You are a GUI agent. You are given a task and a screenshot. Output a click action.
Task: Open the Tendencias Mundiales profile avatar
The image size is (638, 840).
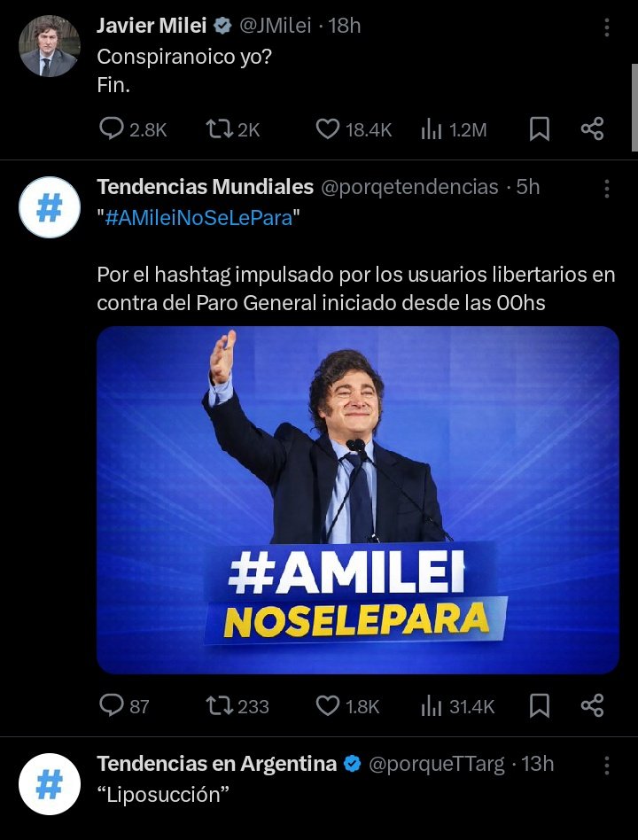pos(50,207)
